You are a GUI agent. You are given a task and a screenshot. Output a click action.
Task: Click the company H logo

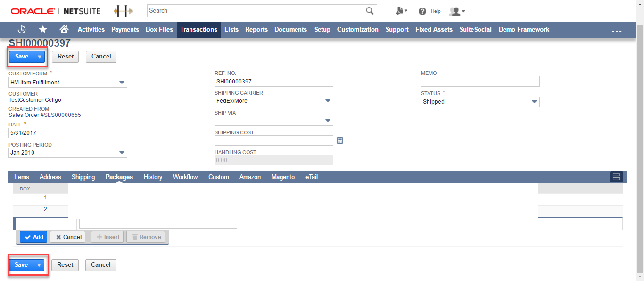click(123, 11)
